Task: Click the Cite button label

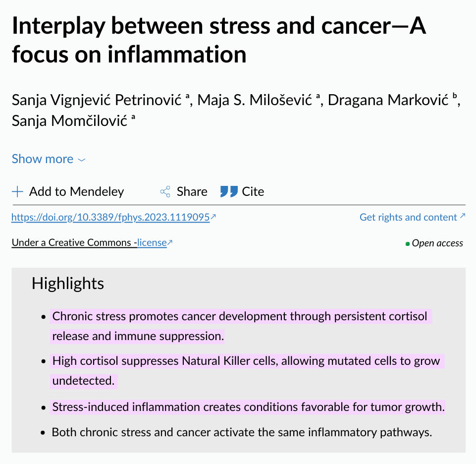Action: [253, 192]
